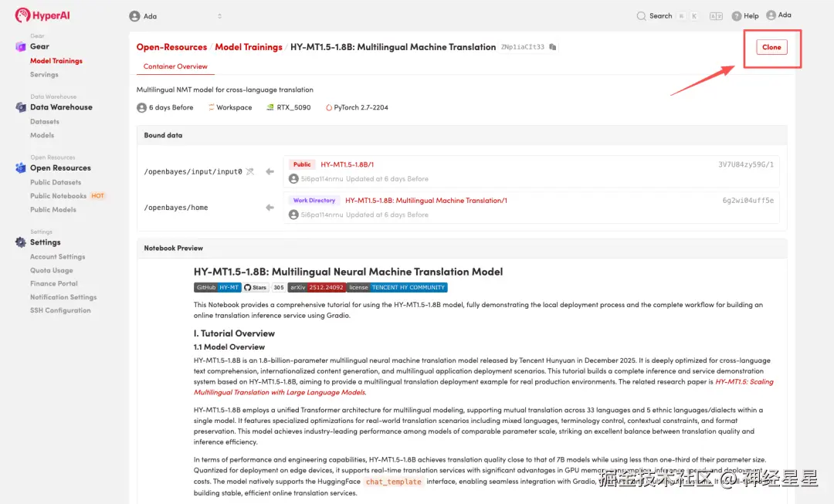Viewport: 834px width, 504px height.
Task: Open the HY-MT1.5 Scaling Multilingual Translation paper link
Action: 483,387
